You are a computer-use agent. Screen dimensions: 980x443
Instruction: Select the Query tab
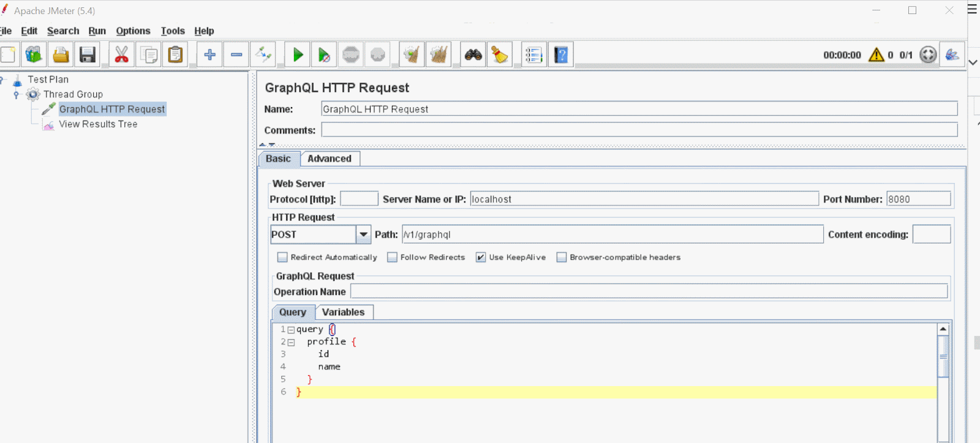(293, 312)
